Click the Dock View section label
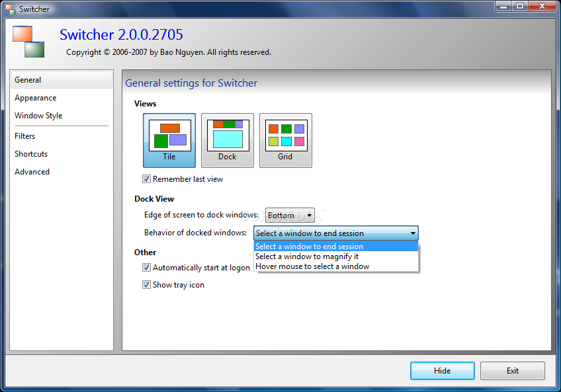561x392 pixels. pos(154,199)
